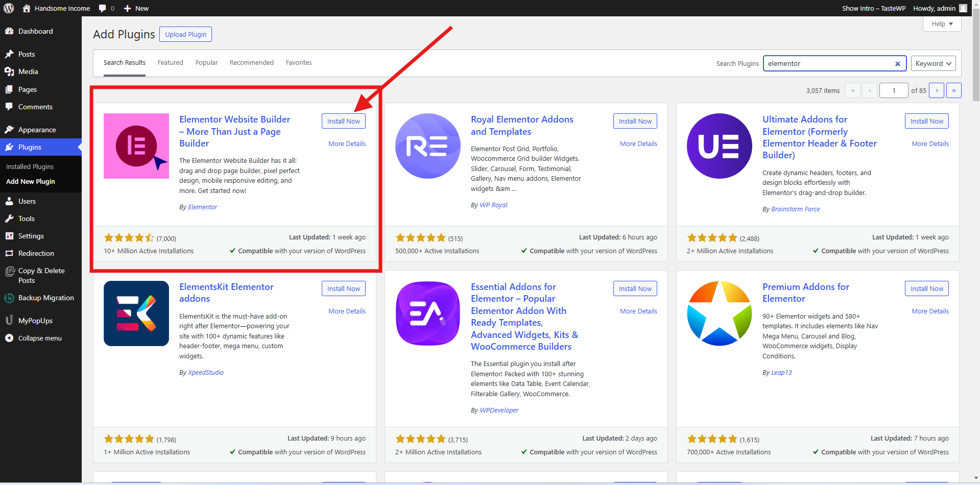Open the Brainstorm Force author link
The image size is (980, 485).
coord(796,209)
